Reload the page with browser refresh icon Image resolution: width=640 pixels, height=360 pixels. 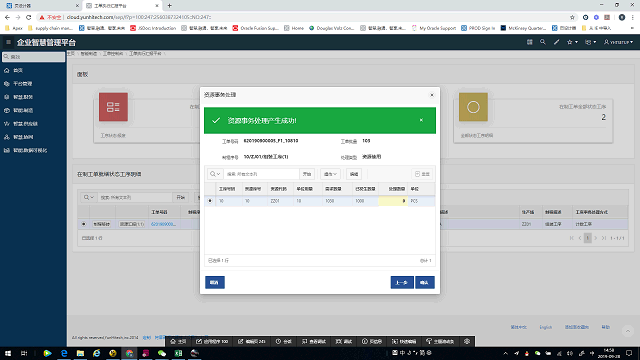click(28, 17)
